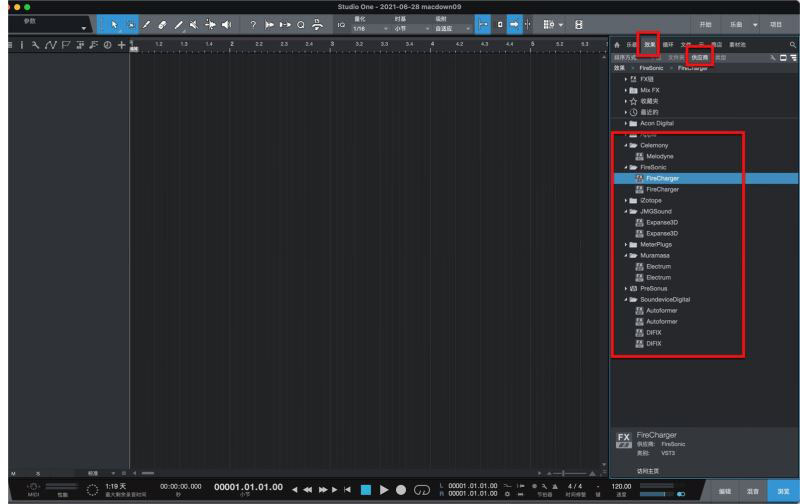Click the add track plus icon
The image size is (800, 504).
(121, 45)
